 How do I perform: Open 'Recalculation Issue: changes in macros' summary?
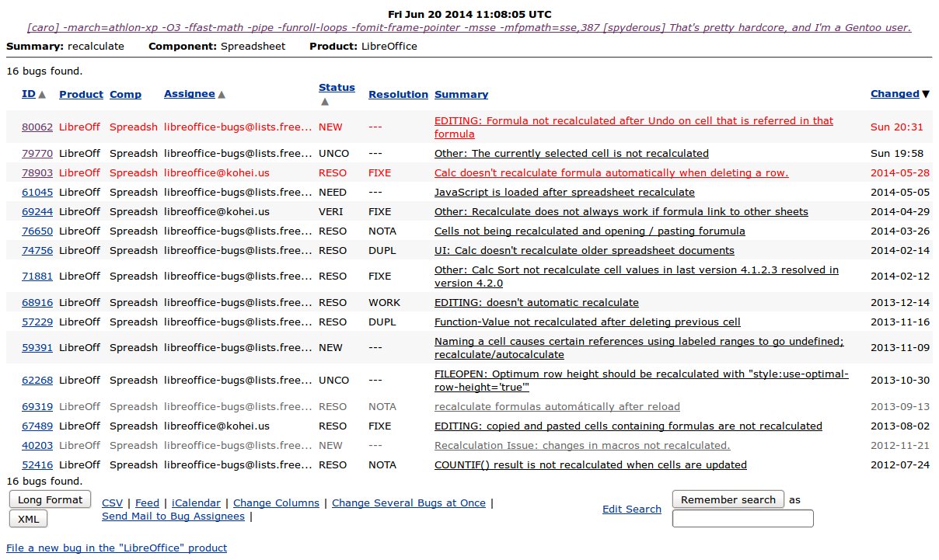(582, 445)
